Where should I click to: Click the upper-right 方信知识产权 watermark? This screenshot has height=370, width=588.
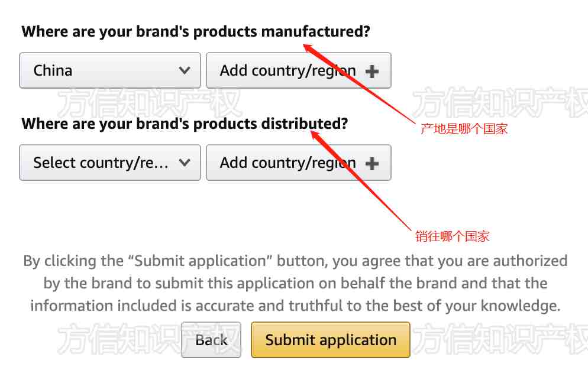click(x=500, y=103)
